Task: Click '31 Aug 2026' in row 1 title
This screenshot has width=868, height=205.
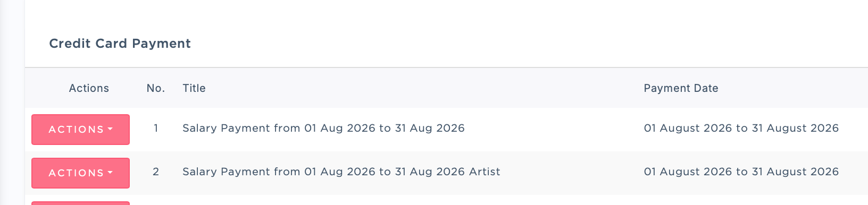Action: pos(430,128)
